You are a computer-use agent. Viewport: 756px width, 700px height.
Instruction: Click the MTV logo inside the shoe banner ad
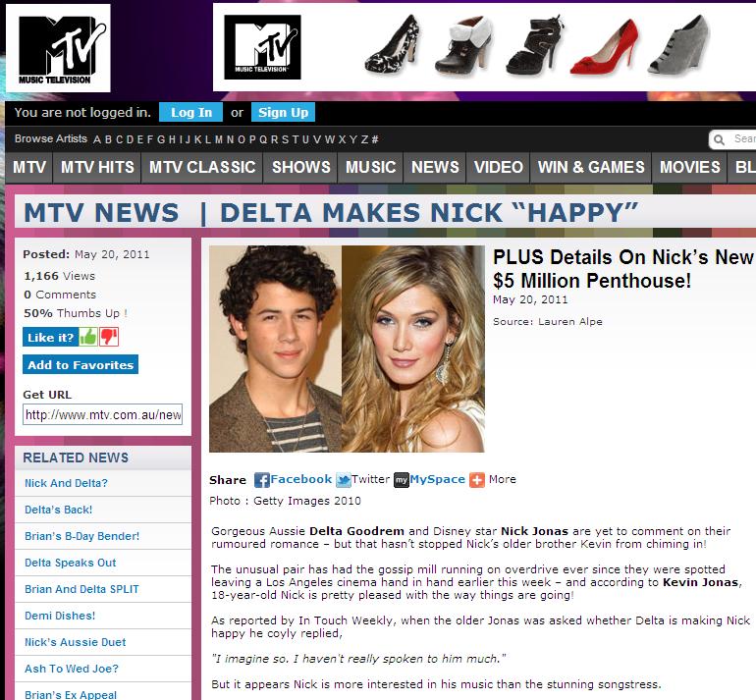click(262, 47)
